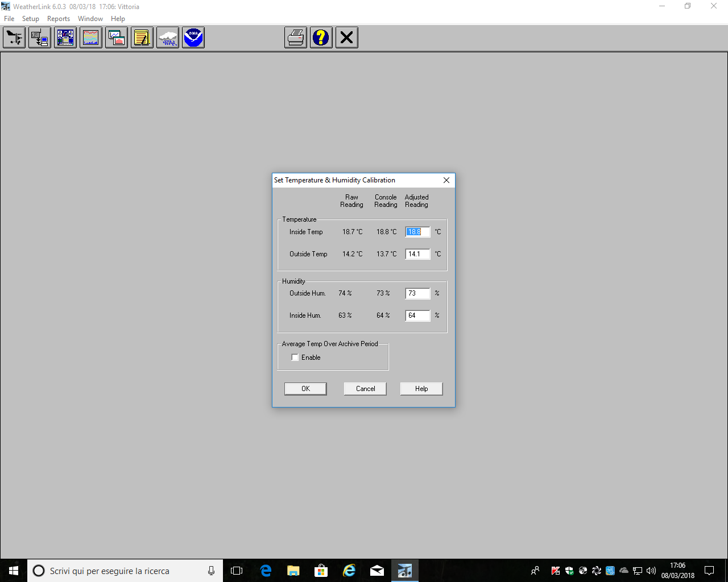Click the Windows Defender shield tray icon
The width and height of the screenshot is (728, 582).
pyautogui.click(x=569, y=571)
